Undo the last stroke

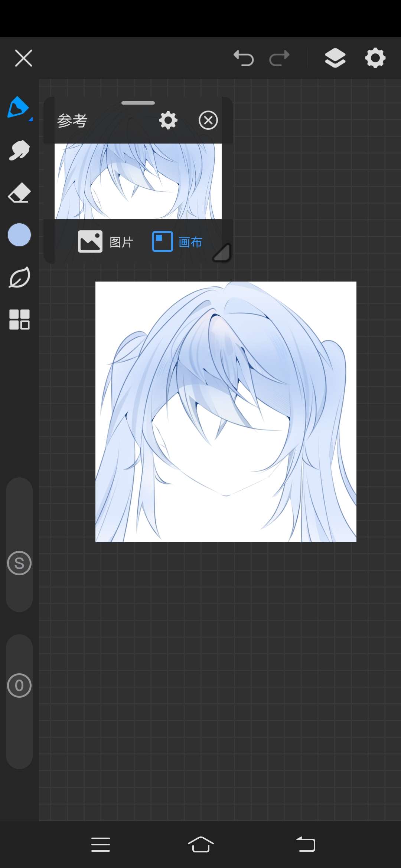tap(244, 58)
